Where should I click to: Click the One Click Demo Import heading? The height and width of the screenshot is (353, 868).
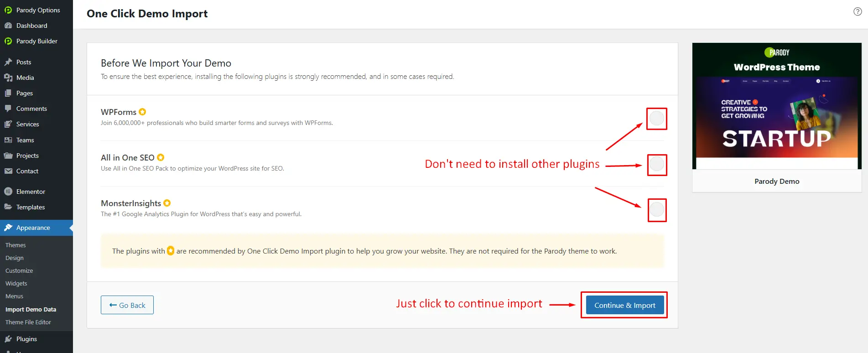pos(147,14)
